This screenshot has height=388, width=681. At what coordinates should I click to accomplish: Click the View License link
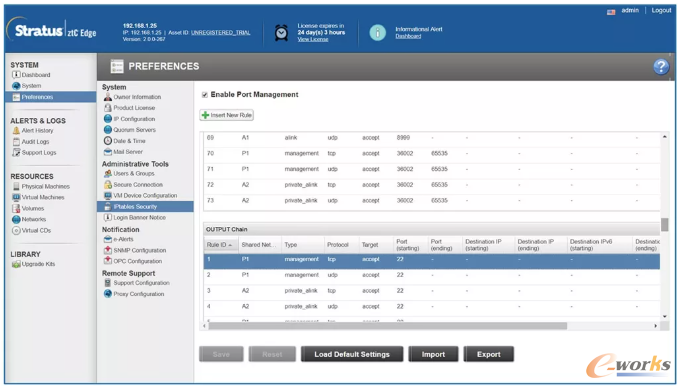coord(313,39)
